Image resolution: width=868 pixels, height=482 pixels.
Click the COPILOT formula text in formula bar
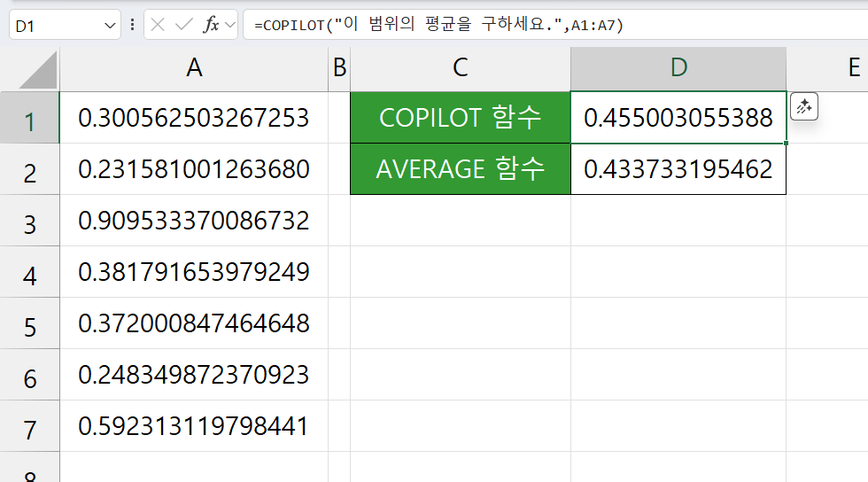click(438, 26)
